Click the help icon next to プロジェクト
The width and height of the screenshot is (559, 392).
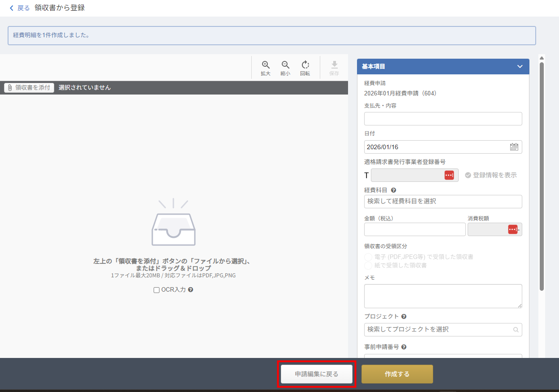(x=404, y=316)
